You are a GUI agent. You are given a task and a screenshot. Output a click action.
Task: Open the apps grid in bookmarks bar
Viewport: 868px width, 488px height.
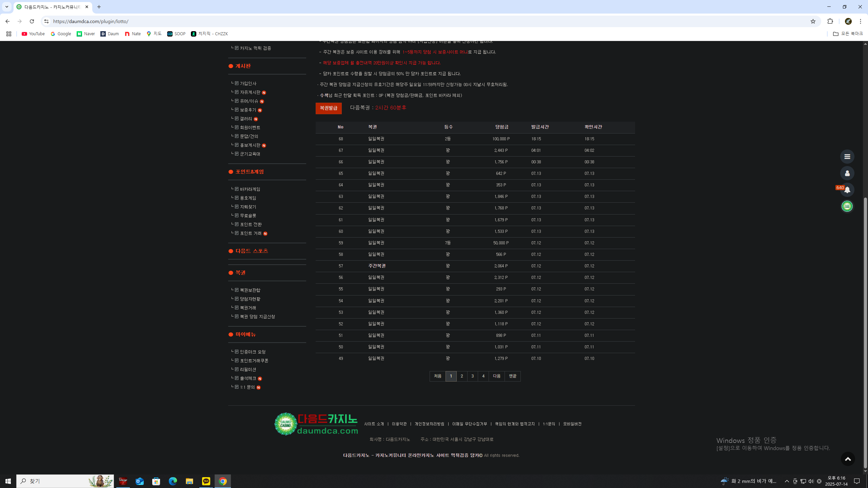pyautogui.click(x=9, y=34)
